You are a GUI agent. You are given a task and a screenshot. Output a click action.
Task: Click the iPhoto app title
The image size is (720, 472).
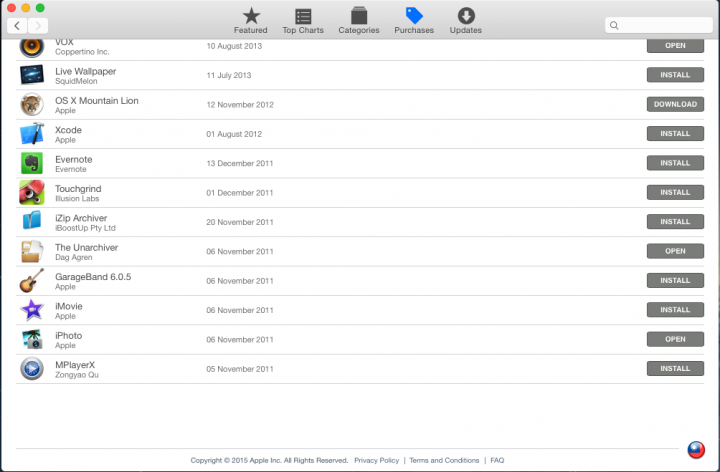pyautogui.click(x=68, y=336)
